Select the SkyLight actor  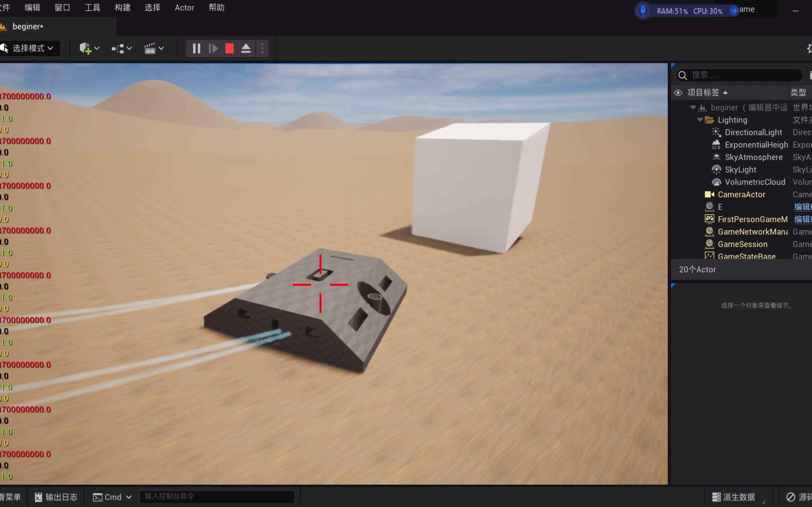[x=740, y=170]
